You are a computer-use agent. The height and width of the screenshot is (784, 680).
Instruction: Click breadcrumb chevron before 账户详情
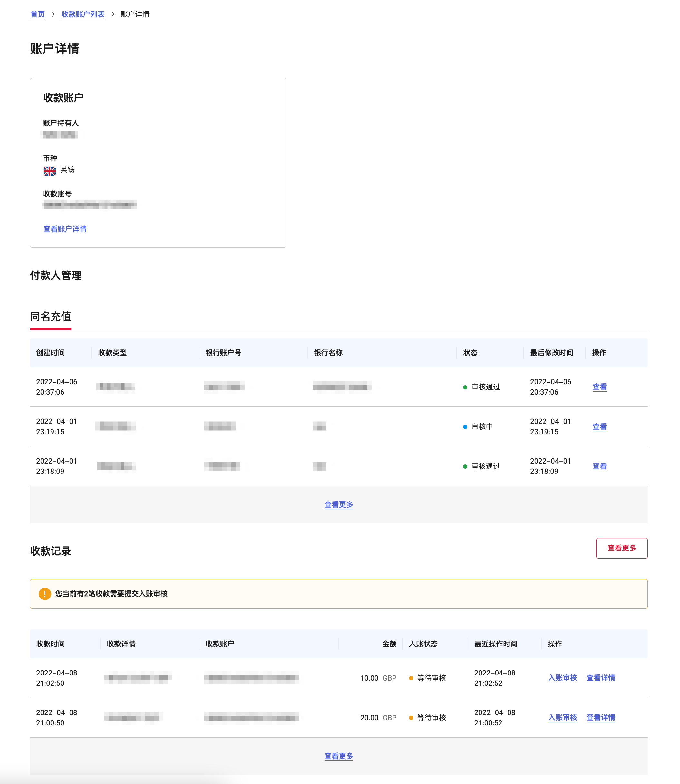[113, 14]
